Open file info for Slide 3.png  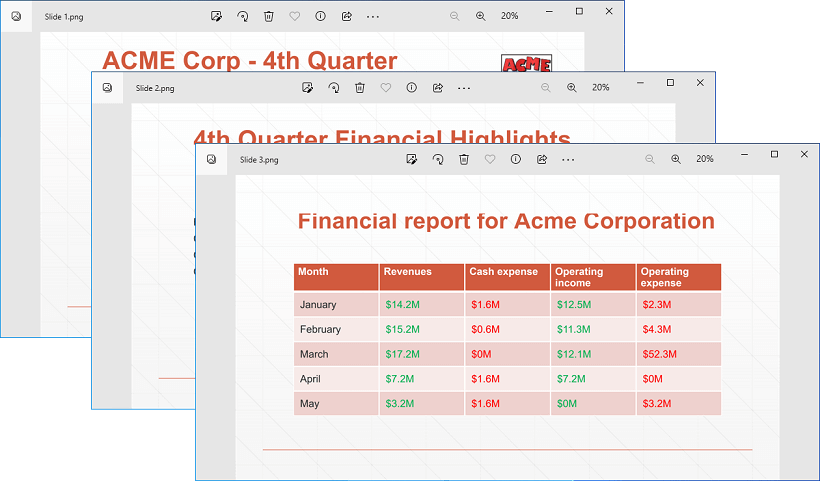click(516, 159)
